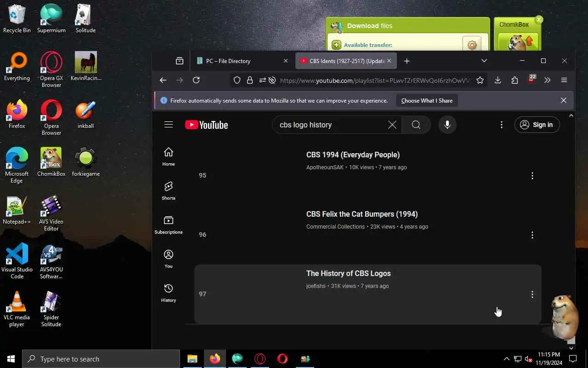Open Firefox extensions puzzle icon
The image size is (588, 368).
point(514,80)
